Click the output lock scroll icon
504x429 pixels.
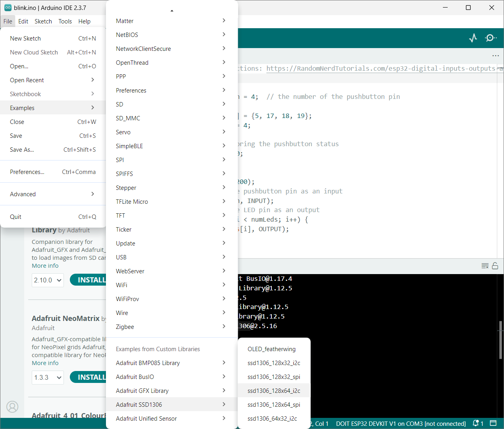[x=495, y=266]
